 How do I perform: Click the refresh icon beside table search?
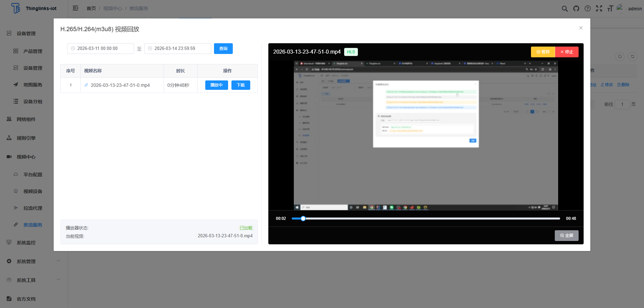tap(632, 57)
